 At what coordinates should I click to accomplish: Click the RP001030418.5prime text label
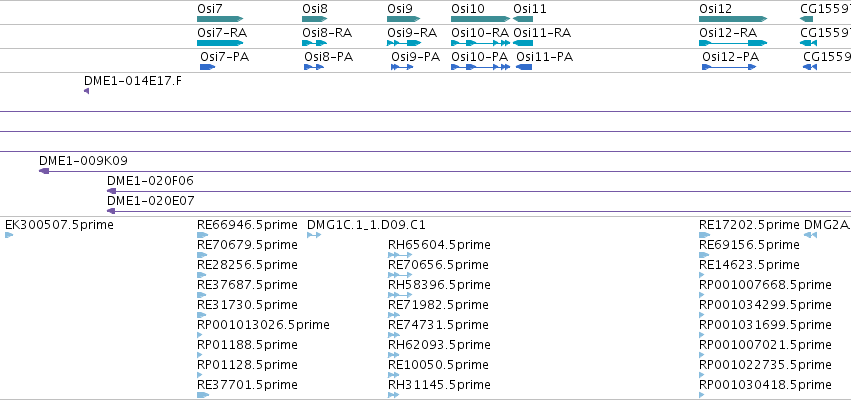tap(765, 385)
